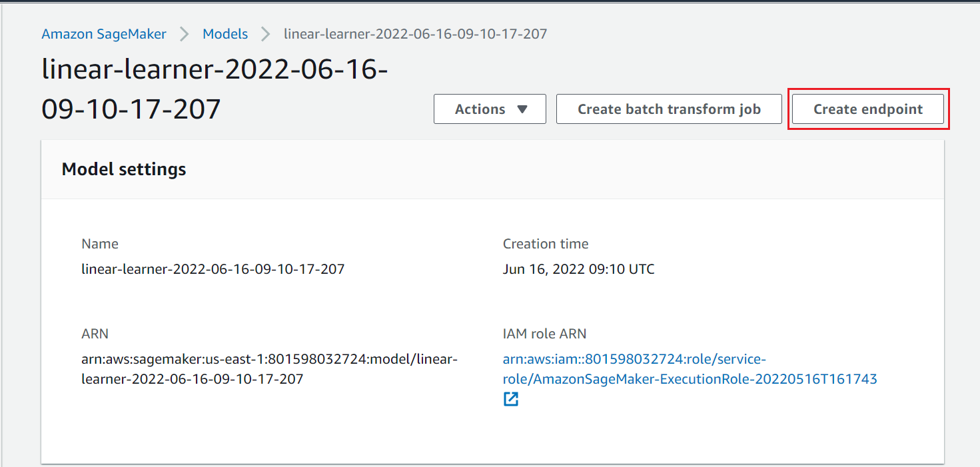Open the AmazonSageMaker-ExecutionRole IAM role link
Image resolution: width=980 pixels, height=467 pixels.
690,369
